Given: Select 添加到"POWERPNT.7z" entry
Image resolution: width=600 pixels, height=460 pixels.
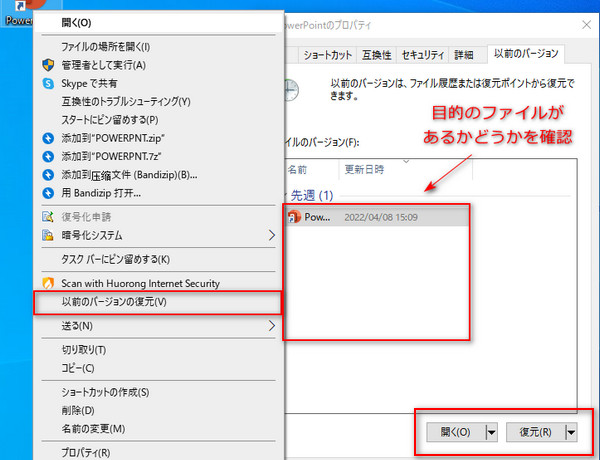Looking at the screenshot, I should tap(158, 157).
